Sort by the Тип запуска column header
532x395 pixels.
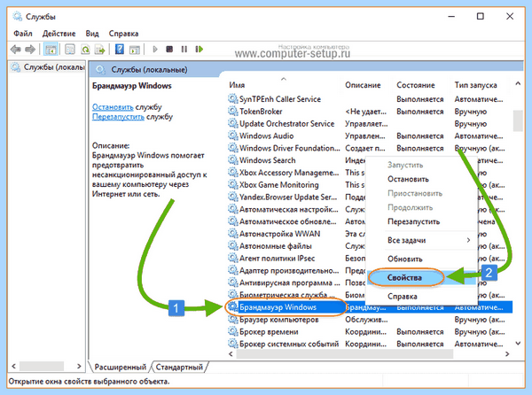coord(475,85)
